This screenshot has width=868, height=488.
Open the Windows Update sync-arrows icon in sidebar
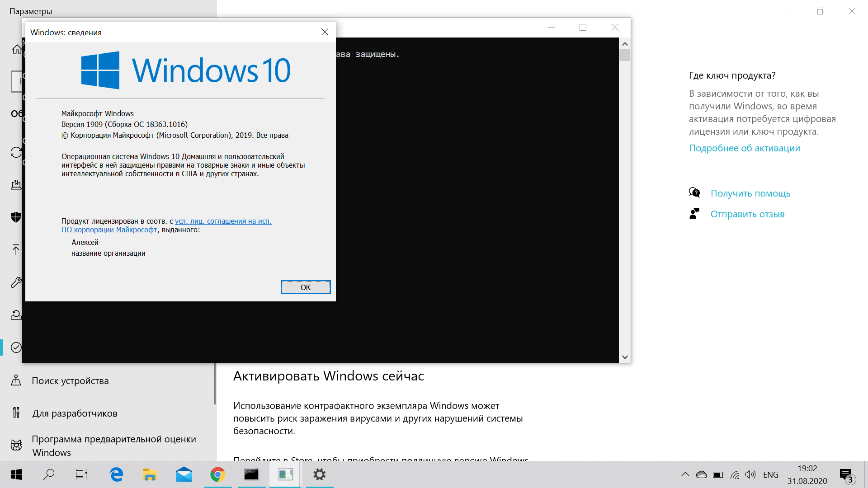click(x=16, y=152)
